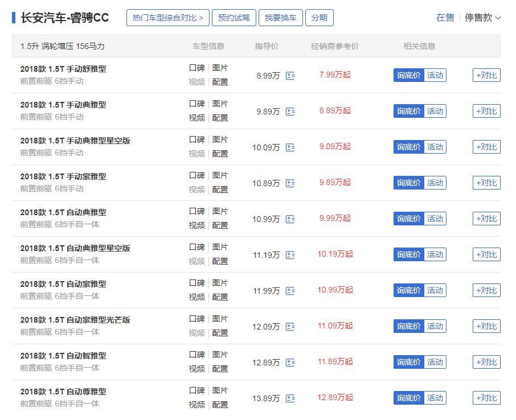The width and height of the screenshot is (516, 420).
Task: Add 手动典雅型星空版 to comparison with +对比
Action: coord(486,147)
